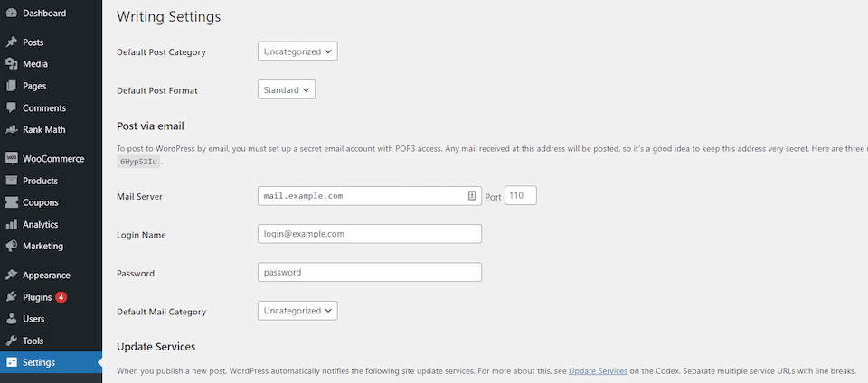This screenshot has height=383, width=868.
Task: Open the Plugins menu item
Action: click(37, 297)
